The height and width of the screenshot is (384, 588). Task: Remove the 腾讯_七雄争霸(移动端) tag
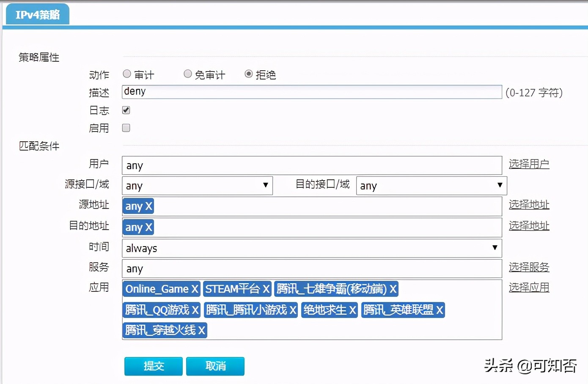(x=393, y=289)
